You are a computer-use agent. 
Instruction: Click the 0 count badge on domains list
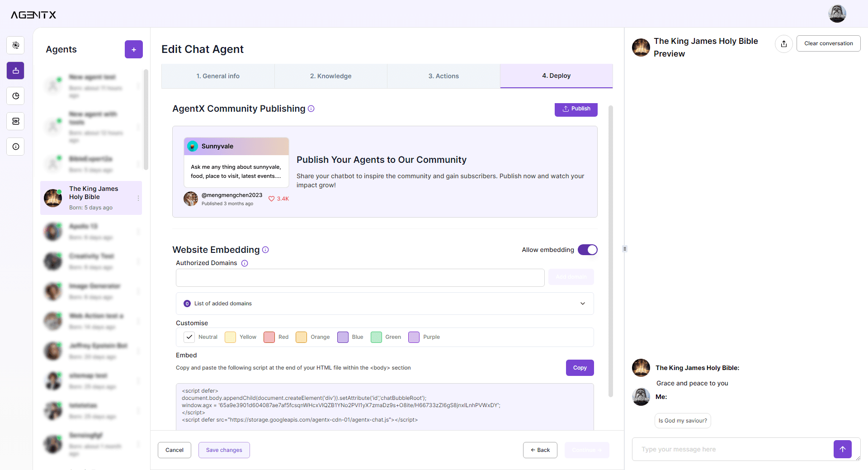tap(187, 304)
